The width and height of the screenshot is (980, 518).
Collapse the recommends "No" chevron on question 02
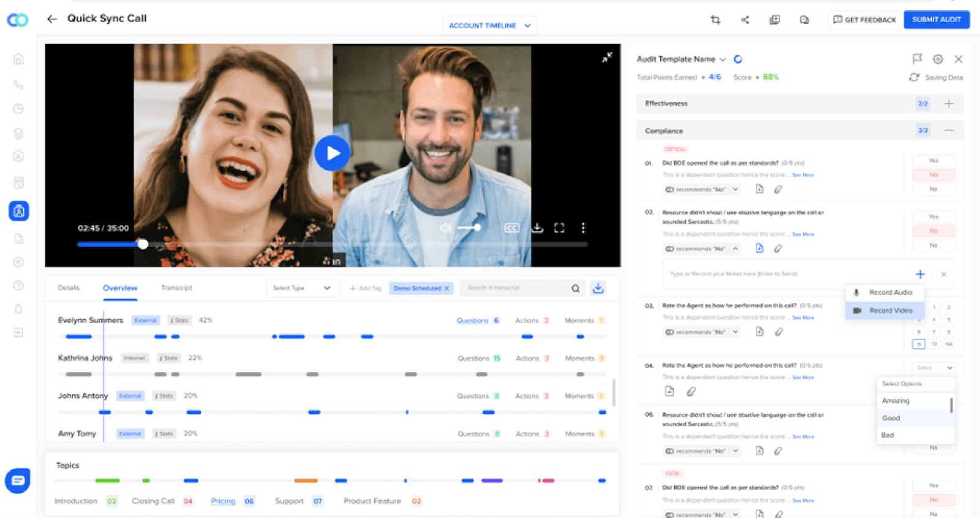736,249
